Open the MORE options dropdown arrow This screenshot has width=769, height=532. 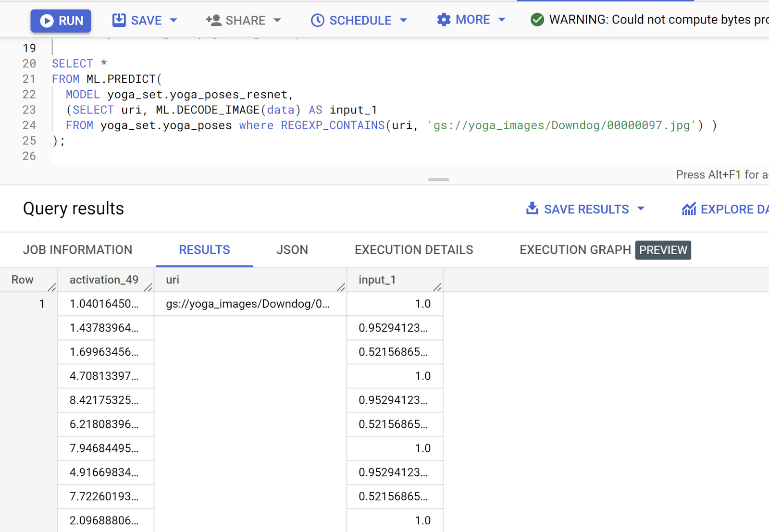point(502,20)
